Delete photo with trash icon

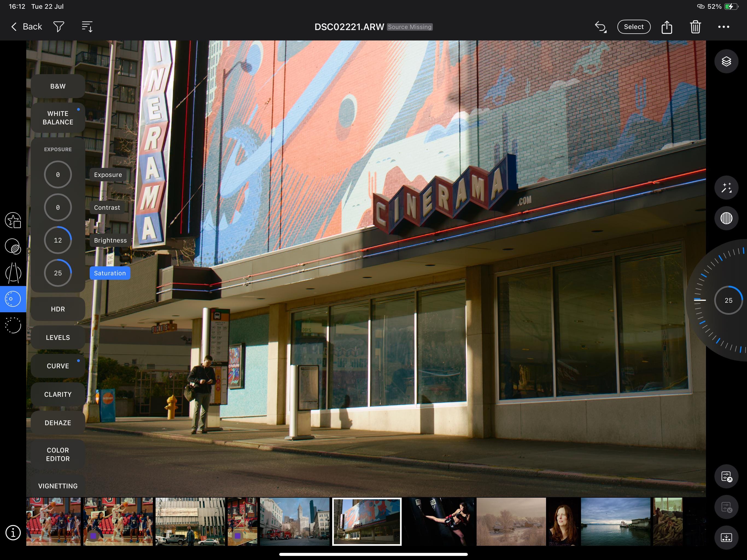695,27
